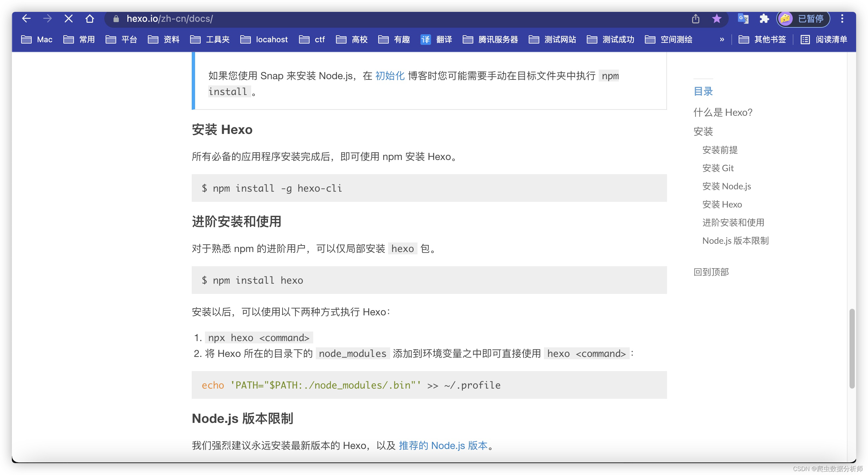This screenshot has height=475, width=868.
Task: Share this page via share icon
Action: (x=695, y=18)
